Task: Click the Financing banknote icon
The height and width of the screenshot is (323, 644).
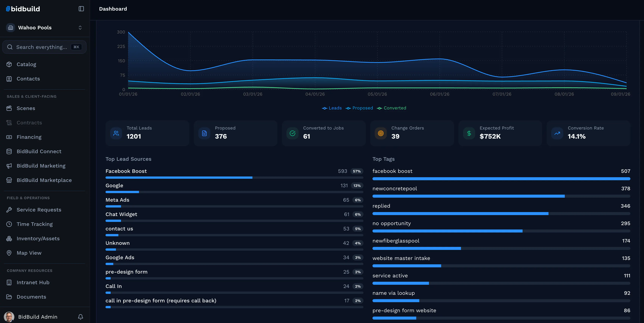Action: pyautogui.click(x=9, y=137)
